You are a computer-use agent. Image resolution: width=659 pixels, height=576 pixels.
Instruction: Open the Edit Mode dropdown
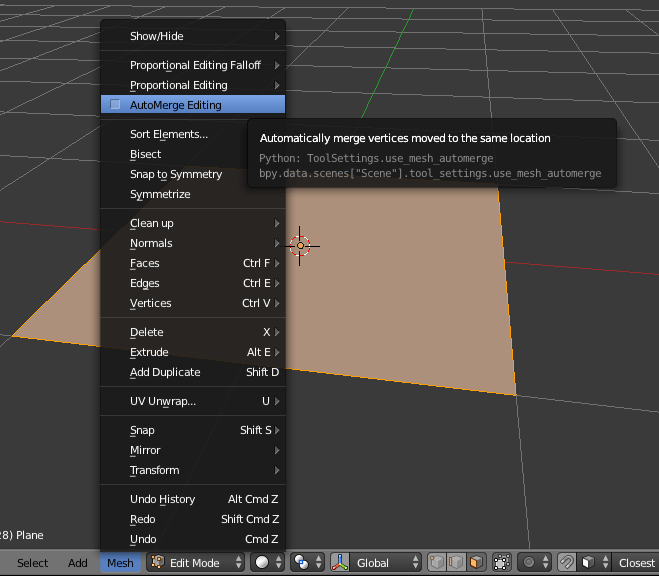[195, 562]
